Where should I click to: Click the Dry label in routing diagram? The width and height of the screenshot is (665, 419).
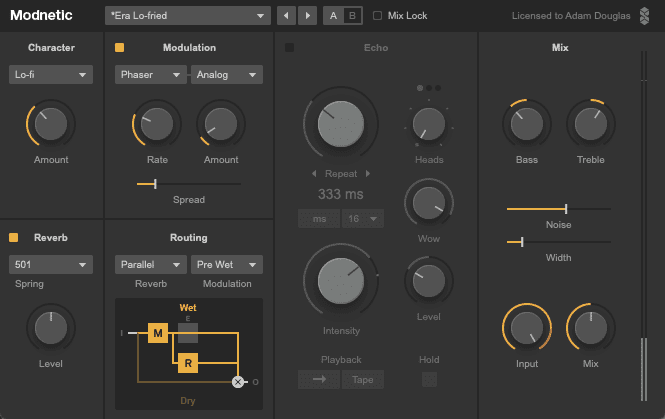(x=188, y=401)
